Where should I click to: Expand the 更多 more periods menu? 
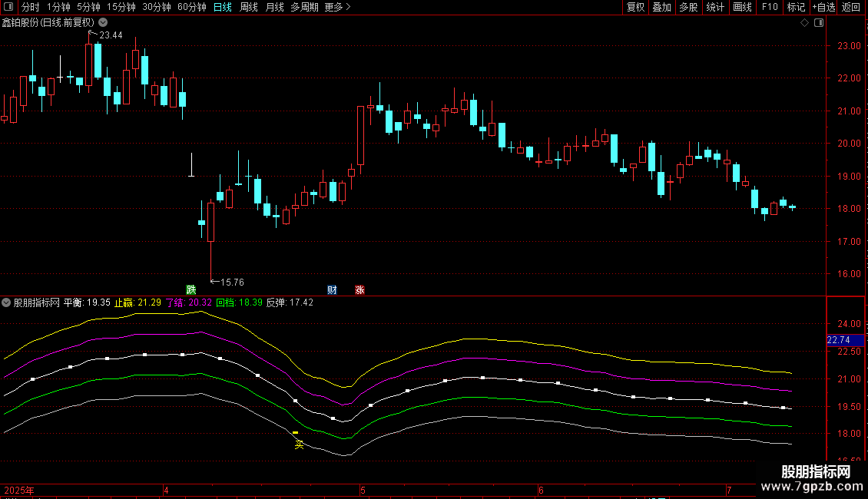[x=337, y=7]
